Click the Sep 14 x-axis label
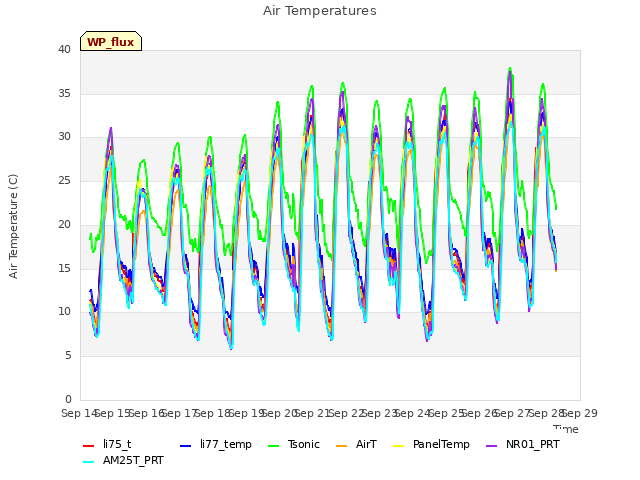This screenshot has width=640, height=480. coord(79,413)
